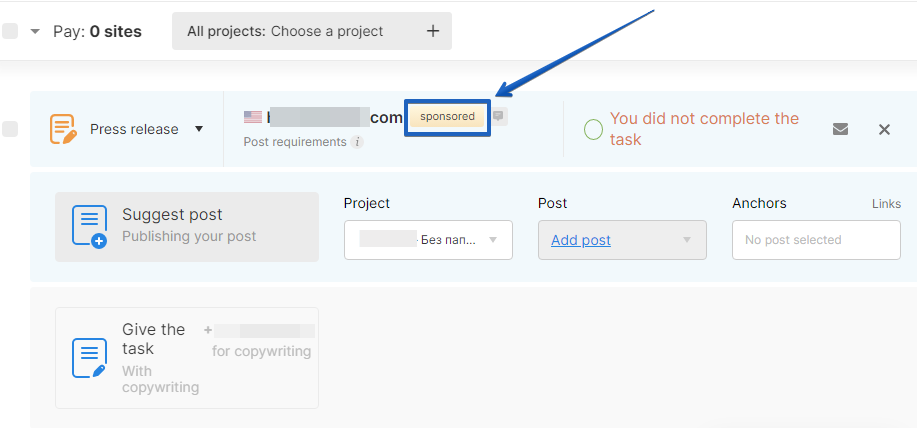917x428 pixels.
Task: Remove the site with the X icon
Action: [884, 129]
